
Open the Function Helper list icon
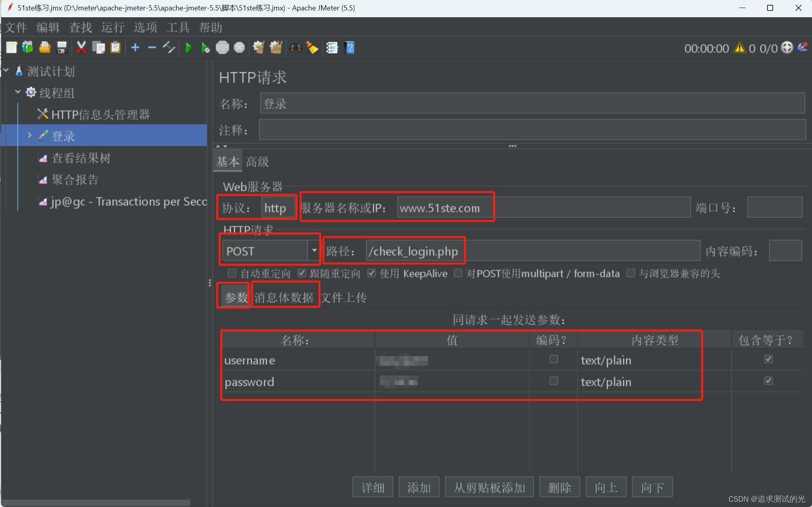[x=332, y=48]
